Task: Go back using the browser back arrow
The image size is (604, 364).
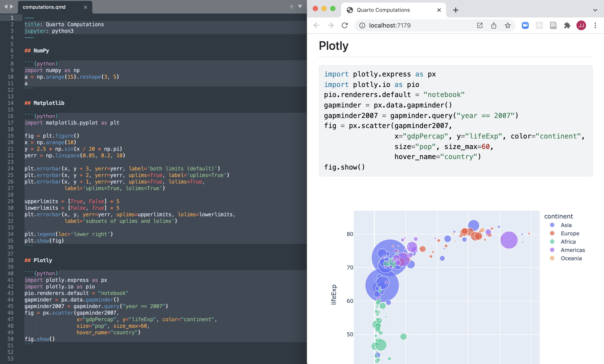Action: [317, 25]
